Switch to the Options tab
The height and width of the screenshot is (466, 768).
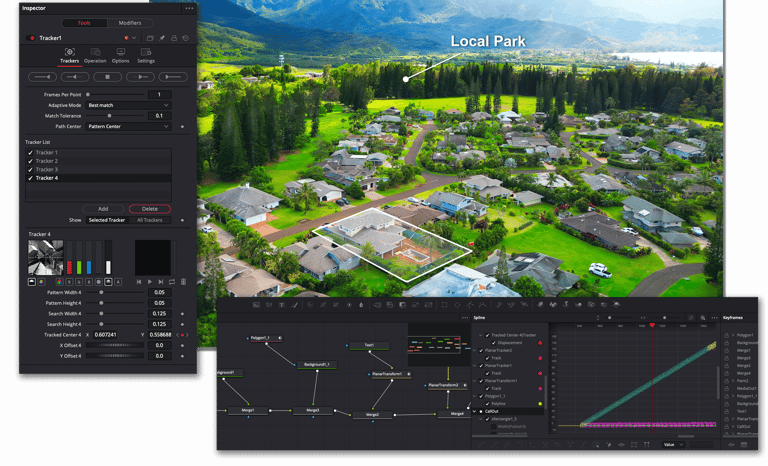point(120,56)
